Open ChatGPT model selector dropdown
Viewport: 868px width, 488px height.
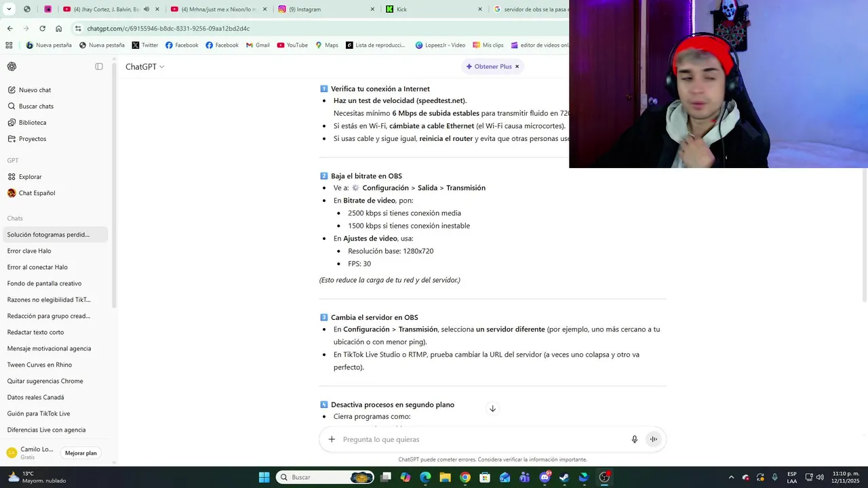[144, 66]
